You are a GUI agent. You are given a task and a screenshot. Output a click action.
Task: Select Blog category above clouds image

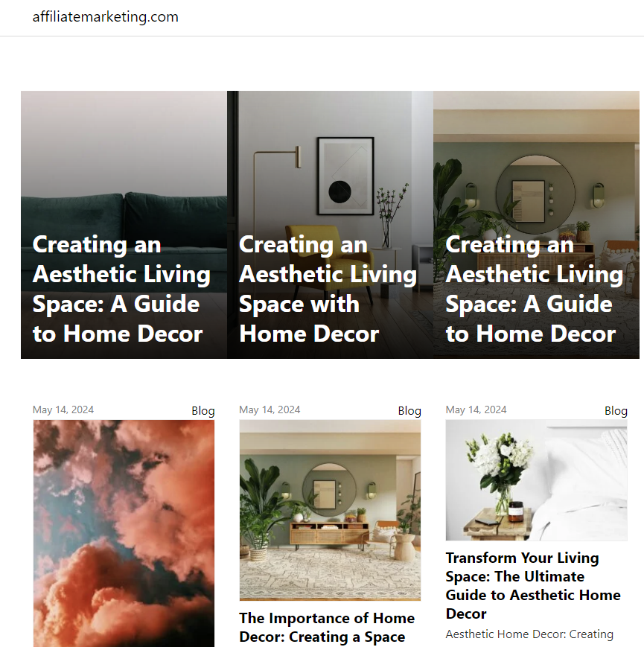pyautogui.click(x=203, y=410)
